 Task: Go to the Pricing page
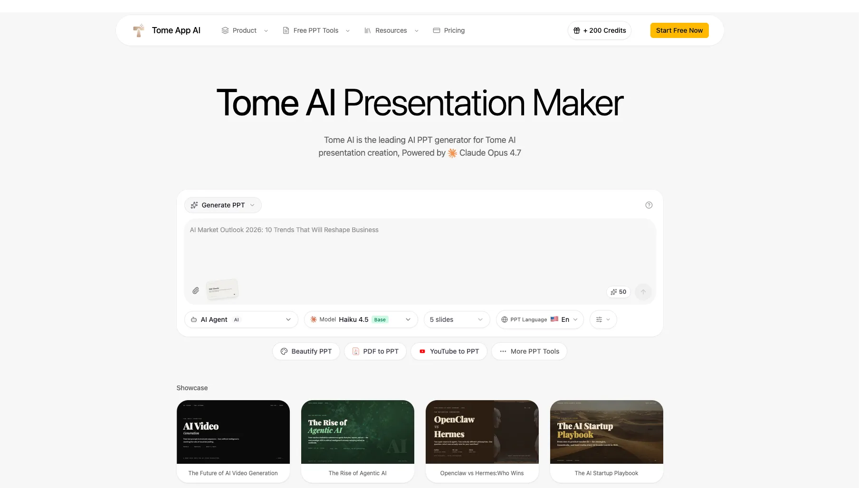449,30
